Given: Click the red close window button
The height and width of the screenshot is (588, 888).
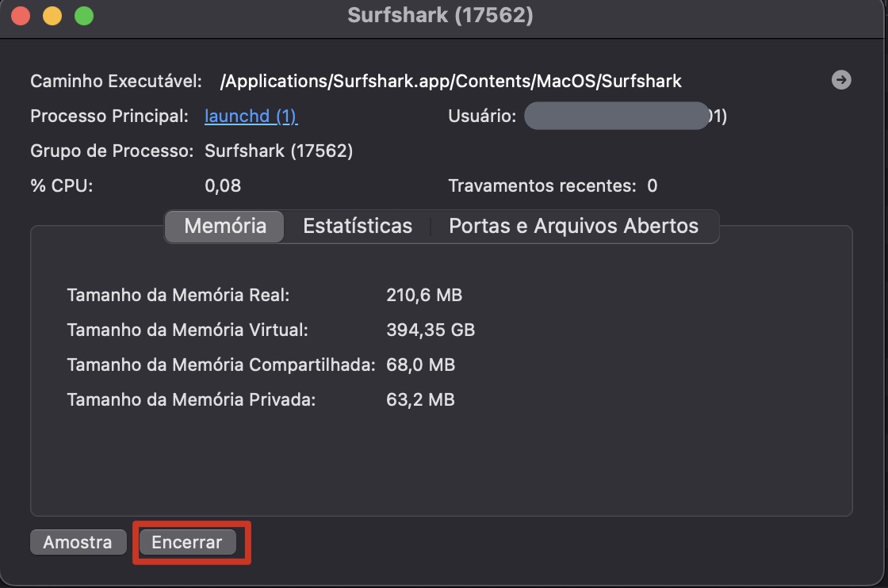Looking at the screenshot, I should (x=19, y=14).
